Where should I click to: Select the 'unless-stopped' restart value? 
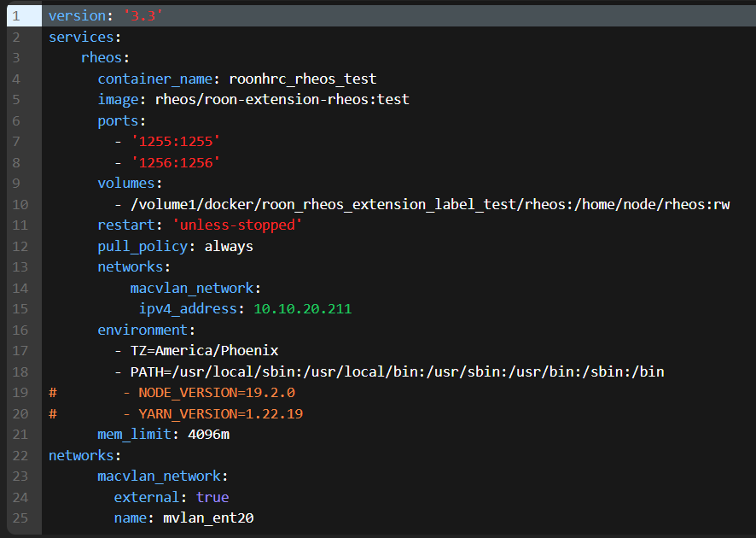point(237,225)
